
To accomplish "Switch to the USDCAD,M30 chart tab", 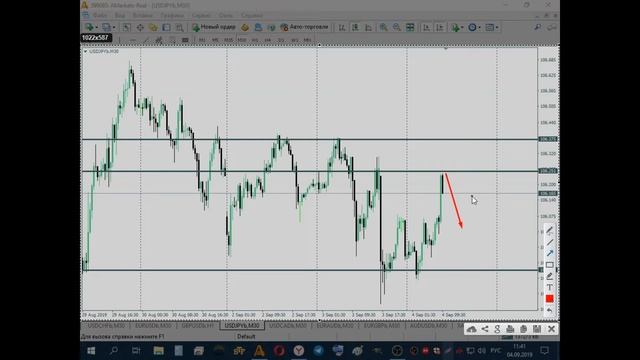I will click(x=288, y=326).
